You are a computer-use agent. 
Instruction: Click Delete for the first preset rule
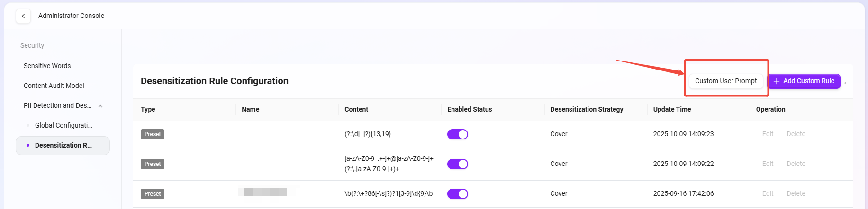(796, 134)
